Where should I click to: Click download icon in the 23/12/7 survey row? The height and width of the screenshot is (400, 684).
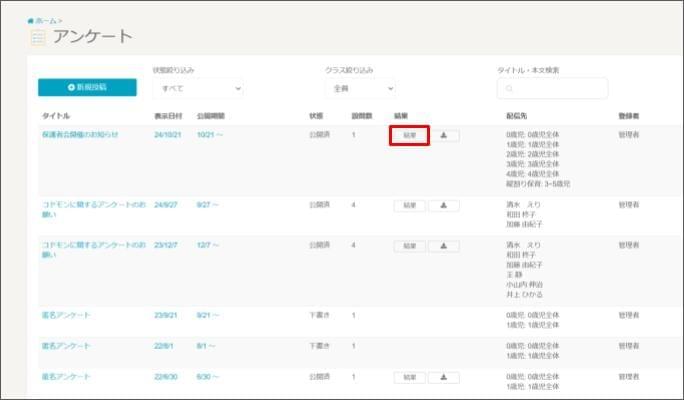pos(444,245)
